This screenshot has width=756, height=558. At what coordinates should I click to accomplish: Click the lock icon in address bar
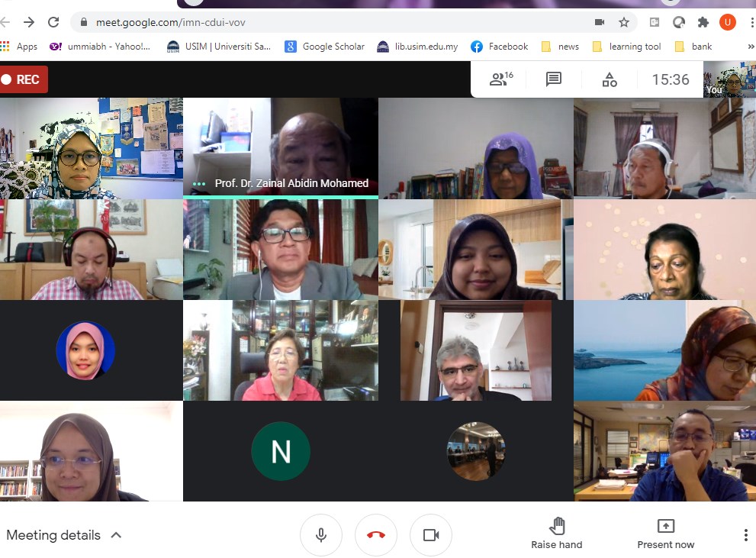84,22
